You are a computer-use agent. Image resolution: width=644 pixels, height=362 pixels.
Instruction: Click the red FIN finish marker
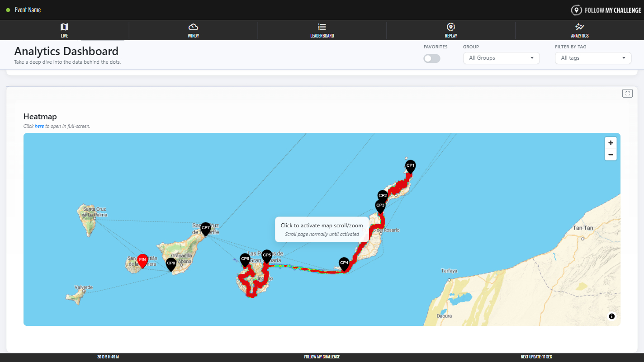coord(142,260)
